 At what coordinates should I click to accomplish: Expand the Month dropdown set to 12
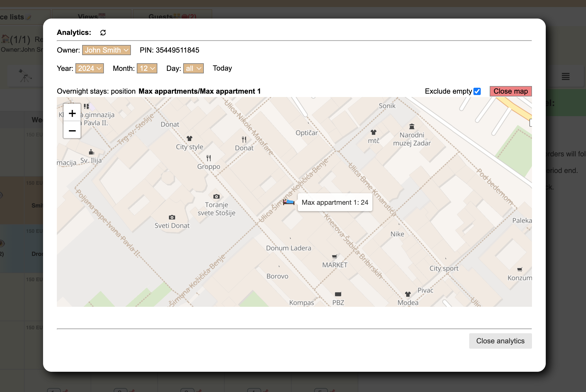tap(147, 68)
